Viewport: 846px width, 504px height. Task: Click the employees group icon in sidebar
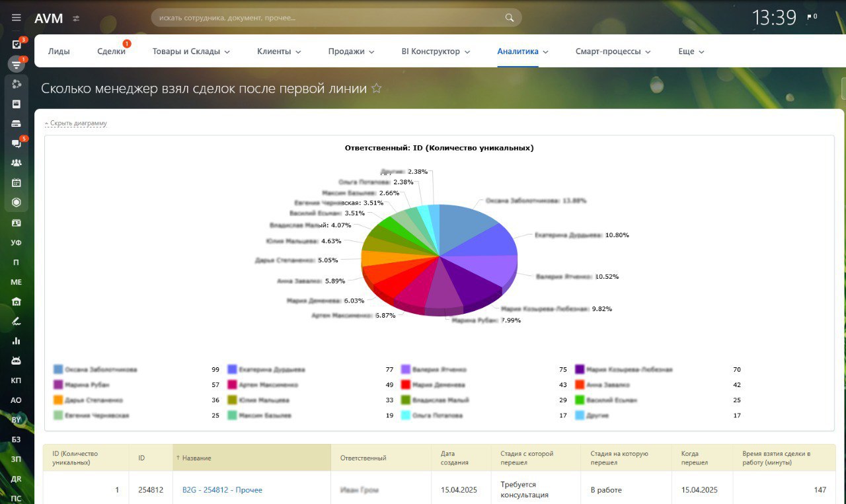17,163
